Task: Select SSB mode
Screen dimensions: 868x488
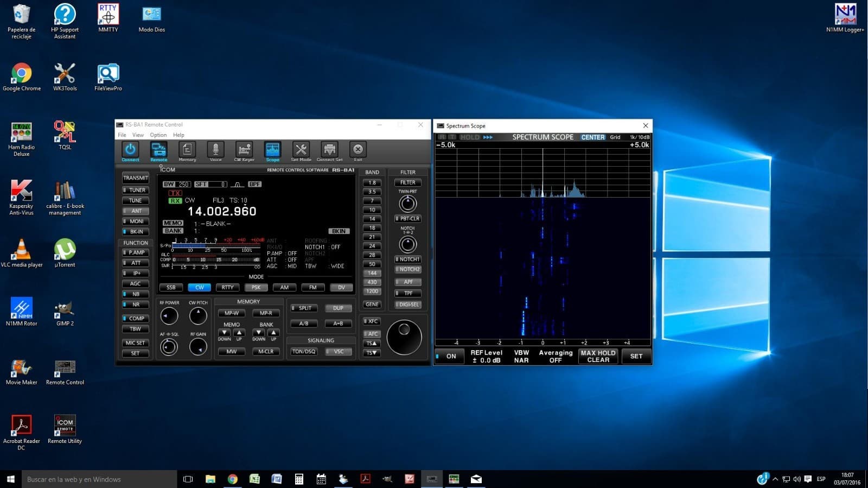Action: tap(171, 287)
